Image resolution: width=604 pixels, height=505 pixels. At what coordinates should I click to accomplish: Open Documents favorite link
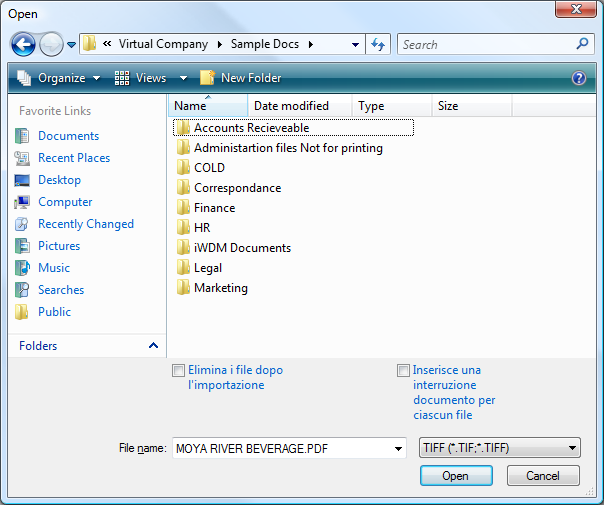(x=69, y=136)
